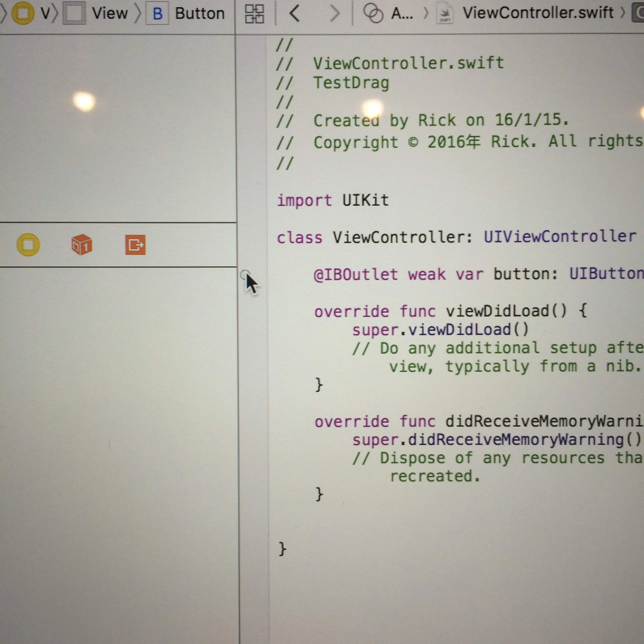The height and width of the screenshot is (644, 644).
Task: Click the outlet connection circle in gutter
Action: (x=245, y=275)
